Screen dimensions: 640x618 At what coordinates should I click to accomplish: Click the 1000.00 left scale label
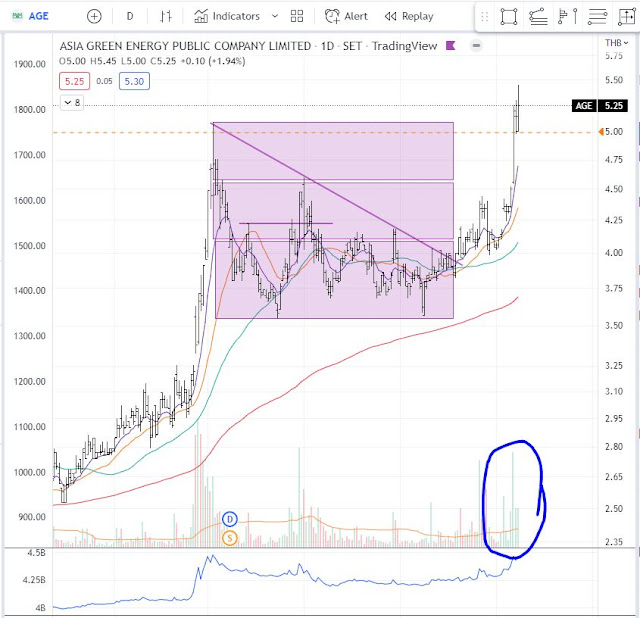[x=29, y=472]
